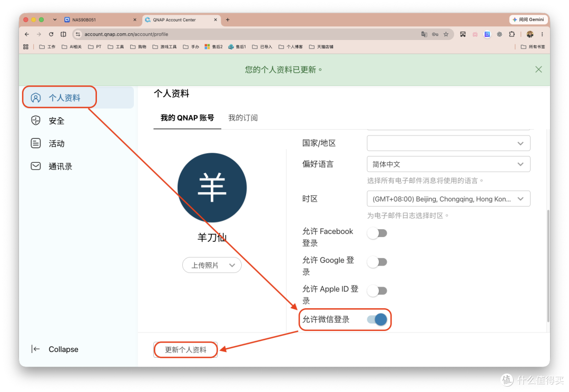The width and height of the screenshot is (569, 392).
Task: Open the Extensions puzzle-piece icon
Action: click(x=512, y=34)
